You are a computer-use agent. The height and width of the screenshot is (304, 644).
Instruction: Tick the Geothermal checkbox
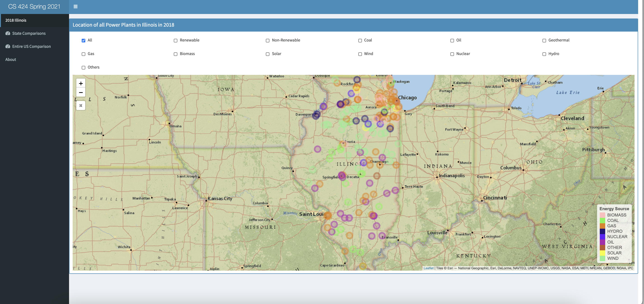click(544, 40)
